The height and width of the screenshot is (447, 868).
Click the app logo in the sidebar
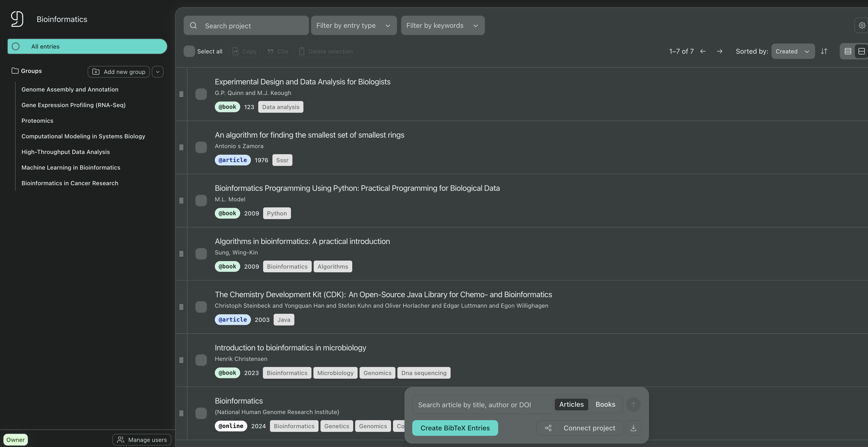pos(17,19)
